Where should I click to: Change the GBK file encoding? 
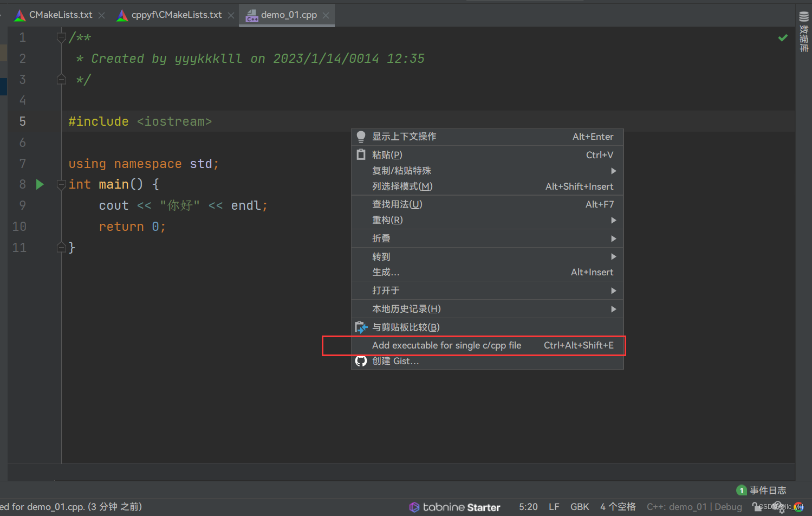pos(580,507)
